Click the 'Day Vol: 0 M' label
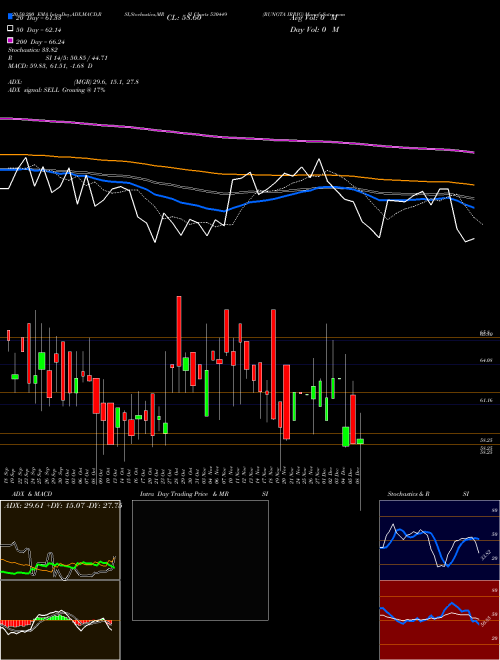This screenshot has width=500, height=660. (314, 30)
